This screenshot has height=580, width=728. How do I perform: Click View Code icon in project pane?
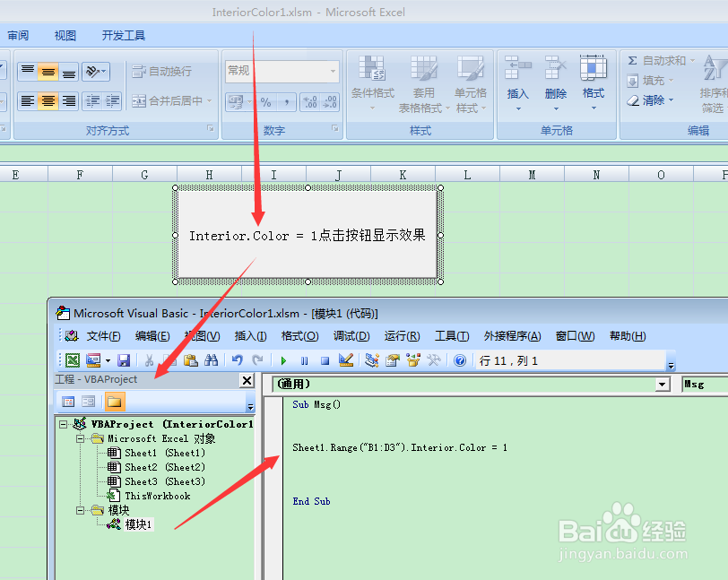pos(68,402)
